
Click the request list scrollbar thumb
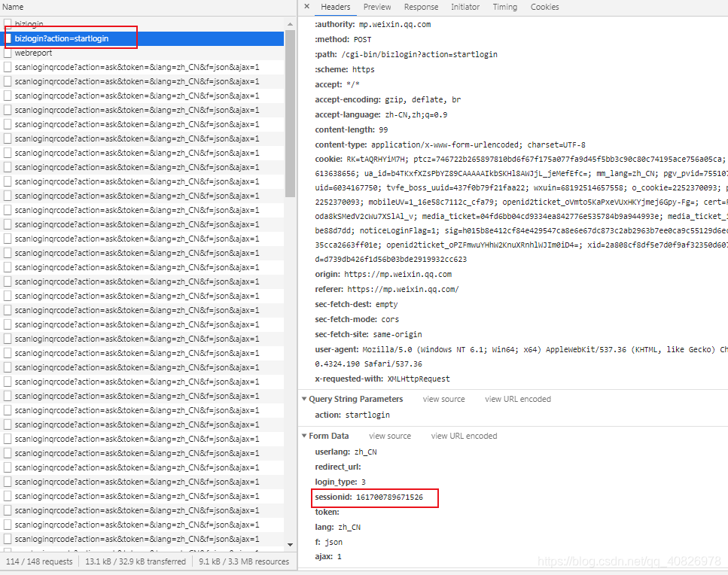[290, 113]
